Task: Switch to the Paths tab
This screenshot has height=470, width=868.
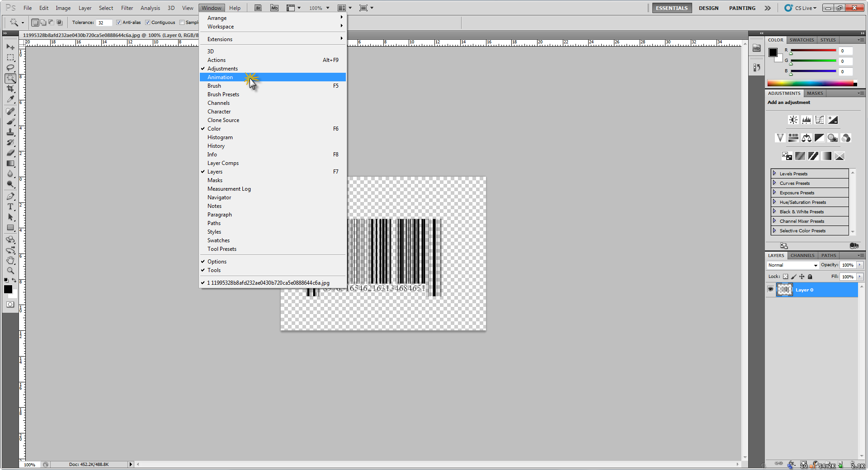Action: (x=829, y=255)
